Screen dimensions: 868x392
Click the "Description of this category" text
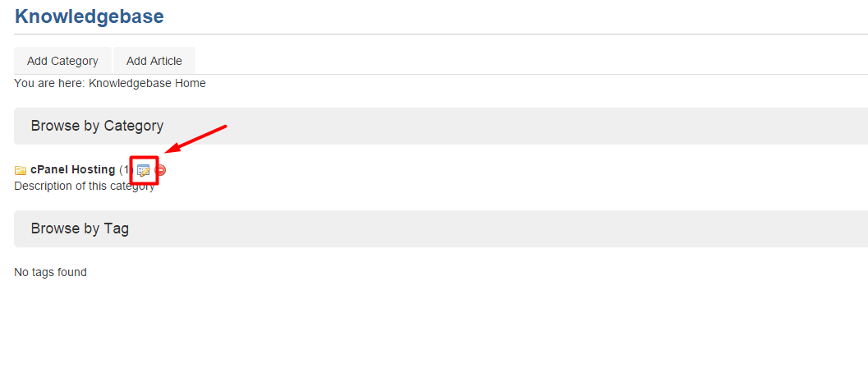coord(84,186)
